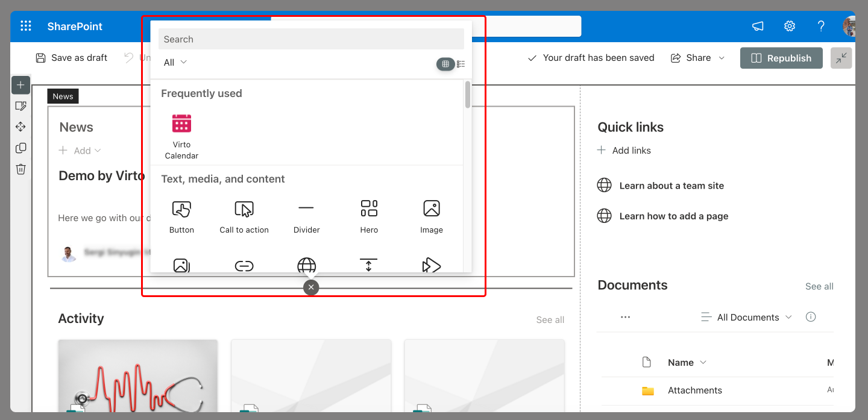Select the Divider web part
868x420 pixels.
pyautogui.click(x=306, y=217)
